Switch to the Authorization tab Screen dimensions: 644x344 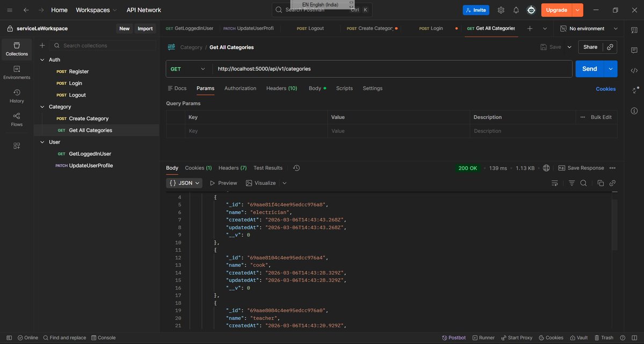pyautogui.click(x=240, y=88)
